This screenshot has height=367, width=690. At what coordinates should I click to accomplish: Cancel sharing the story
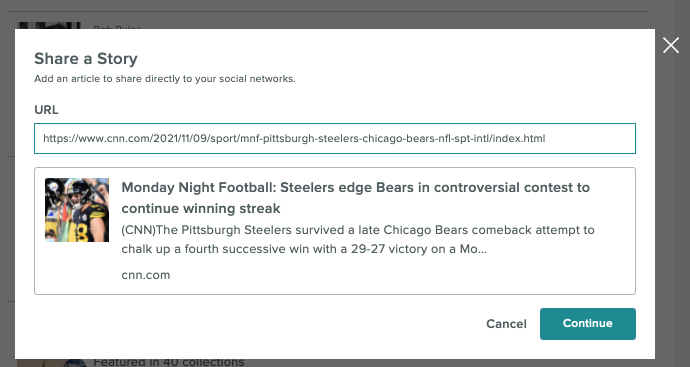coord(506,324)
